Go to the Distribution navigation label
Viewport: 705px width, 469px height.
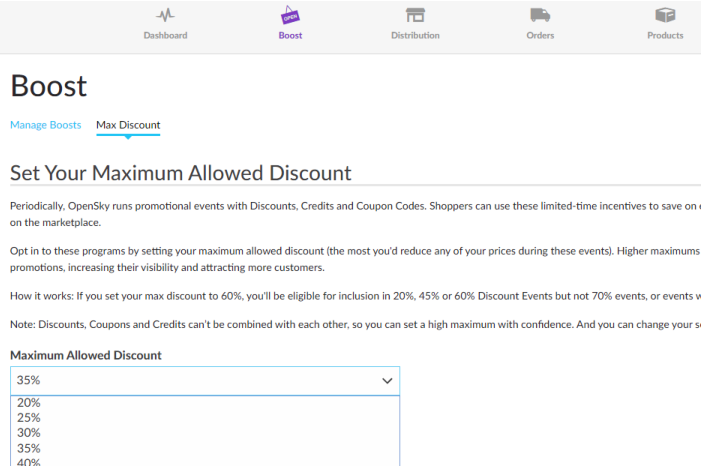coord(415,36)
